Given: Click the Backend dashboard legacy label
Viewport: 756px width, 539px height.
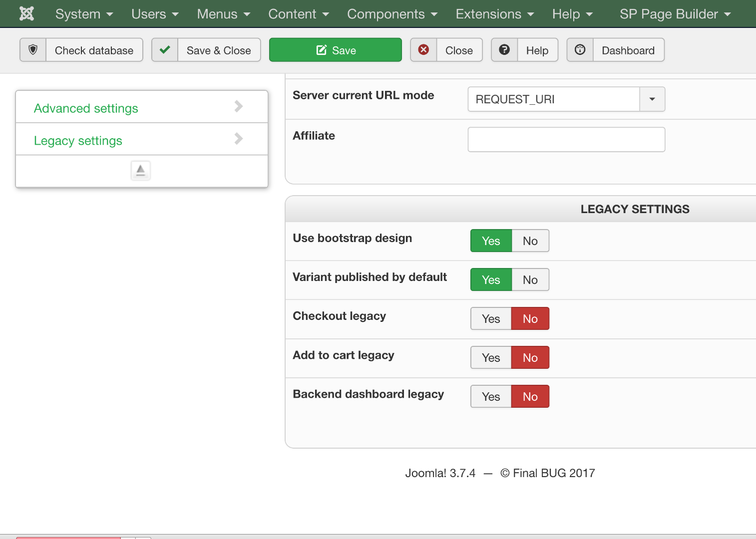Looking at the screenshot, I should 369,394.
